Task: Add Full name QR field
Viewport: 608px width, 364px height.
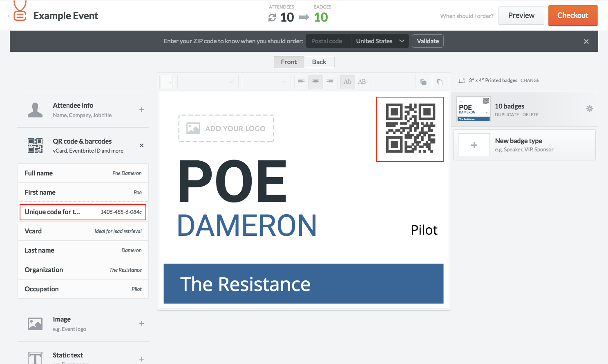Action: (x=83, y=173)
